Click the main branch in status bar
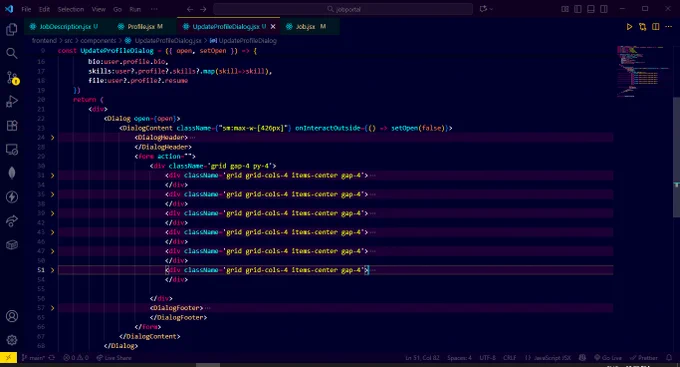The image size is (680, 367). coord(33,358)
